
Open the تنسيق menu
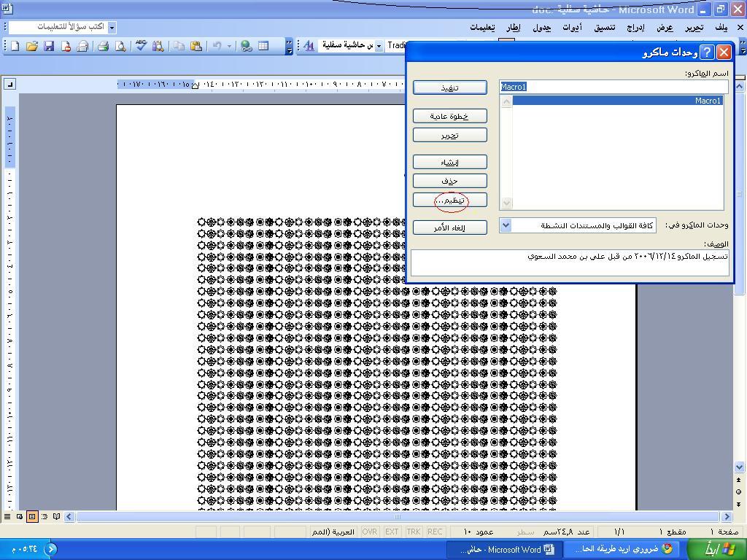tap(605, 28)
